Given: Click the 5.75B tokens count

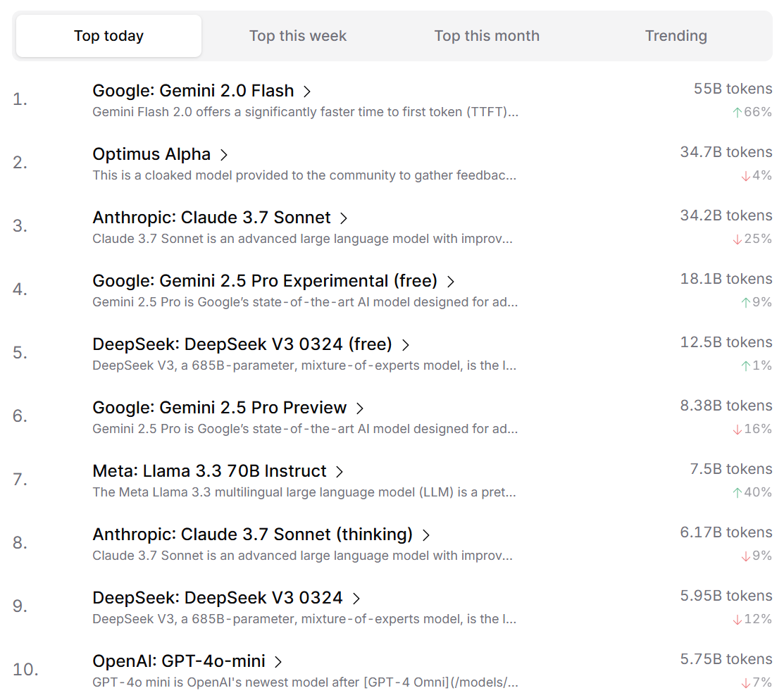Looking at the screenshot, I should [x=726, y=659].
